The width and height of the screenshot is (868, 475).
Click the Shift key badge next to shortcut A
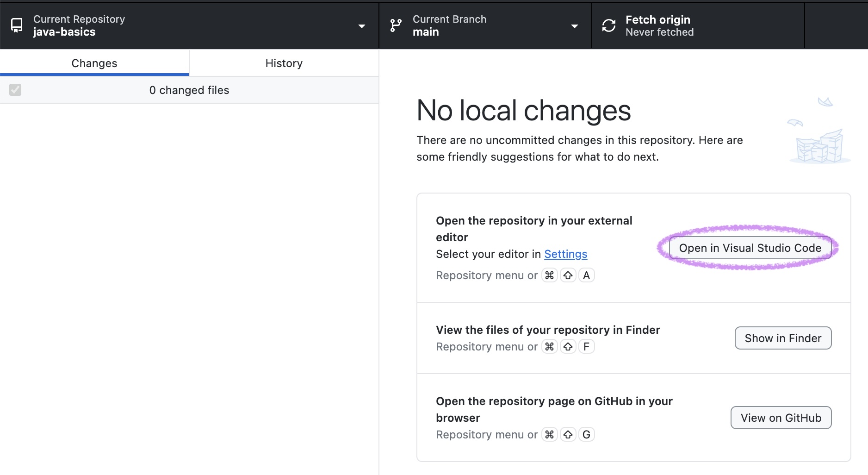568,275
